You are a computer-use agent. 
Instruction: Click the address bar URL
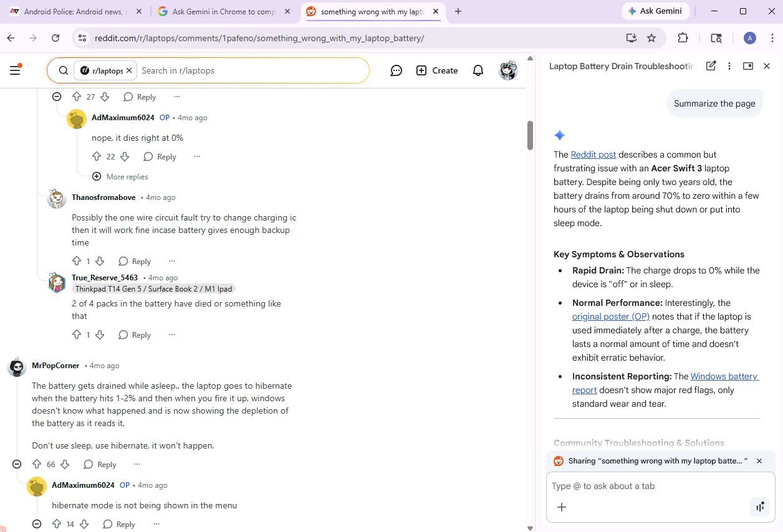pyautogui.click(x=259, y=38)
